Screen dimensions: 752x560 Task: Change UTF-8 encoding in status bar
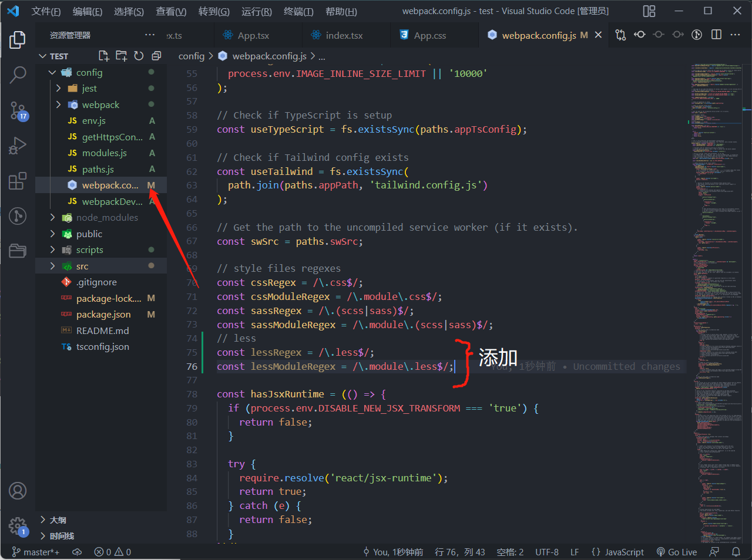[547, 552]
